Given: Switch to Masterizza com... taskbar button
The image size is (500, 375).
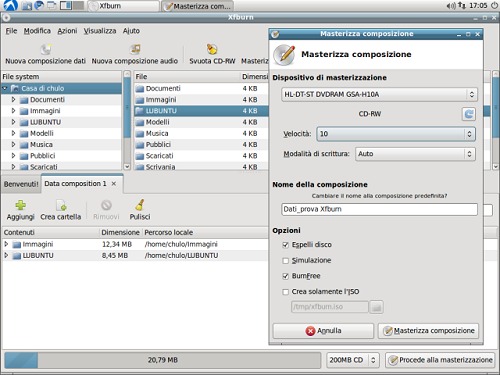Looking at the screenshot, I should [197, 6].
